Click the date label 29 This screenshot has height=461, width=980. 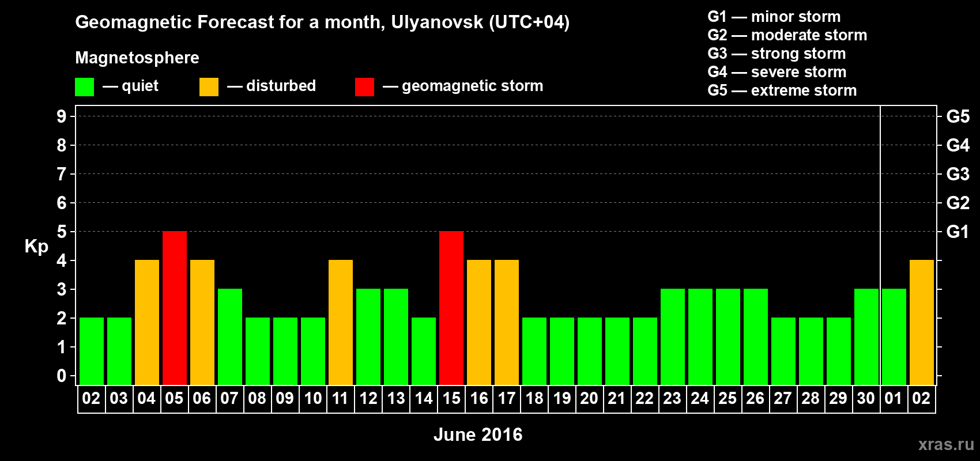pos(838,399)
